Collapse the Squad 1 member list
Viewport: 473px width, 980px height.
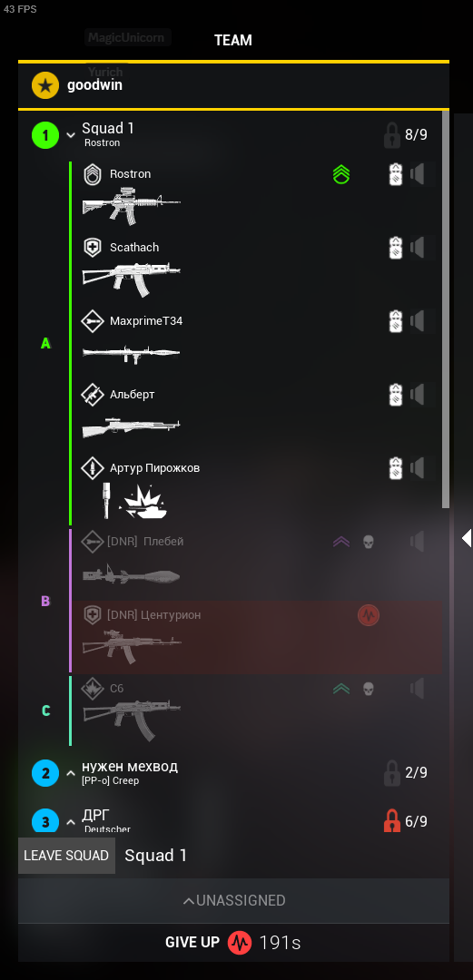pos(71,135)
